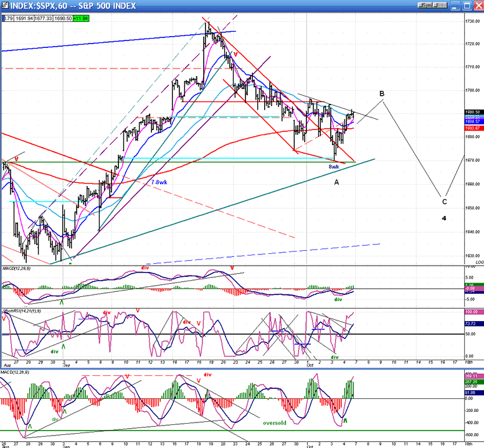Close the chart window
484x448 pixels.
pyautogui.click(x=477, y=6)
